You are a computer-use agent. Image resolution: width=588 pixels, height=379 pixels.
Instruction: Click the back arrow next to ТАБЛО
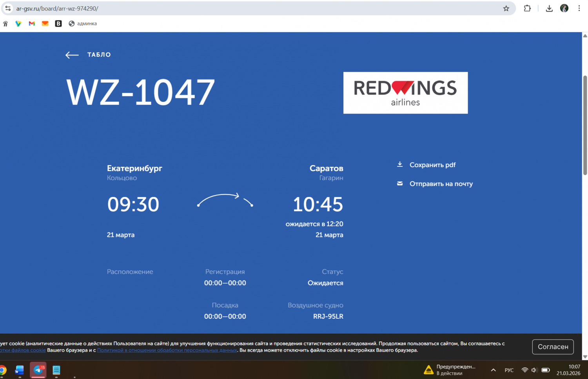click(x=72, y=55)
